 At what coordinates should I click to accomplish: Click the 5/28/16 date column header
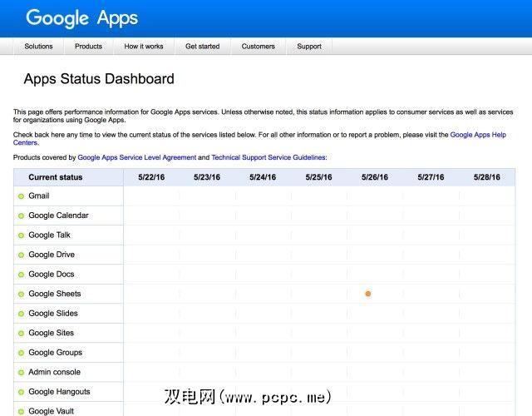[486, 177]
